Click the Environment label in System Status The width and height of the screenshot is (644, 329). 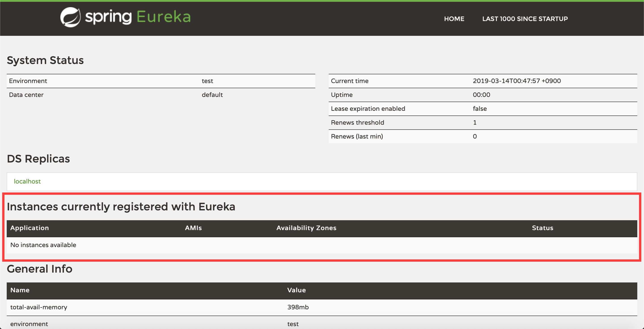point(28,81)
